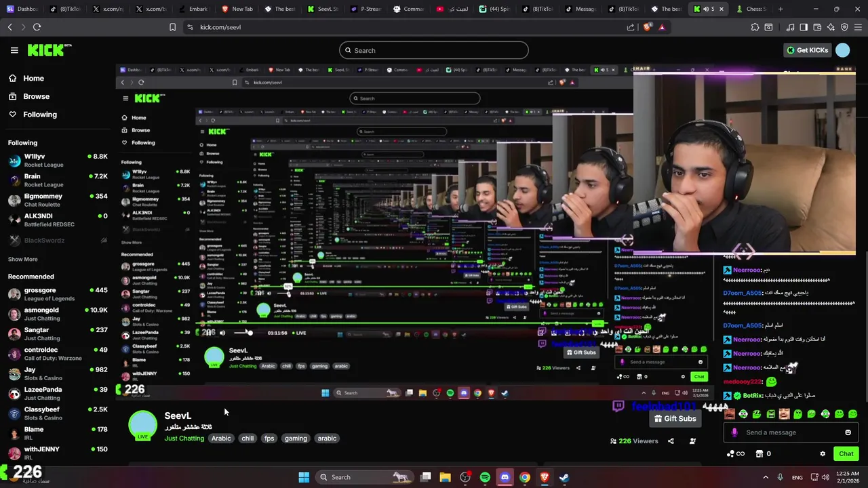Toggle the browser sidebar panel icon
The height and width of the screenshot is (488, 868).
pos(804,27)
